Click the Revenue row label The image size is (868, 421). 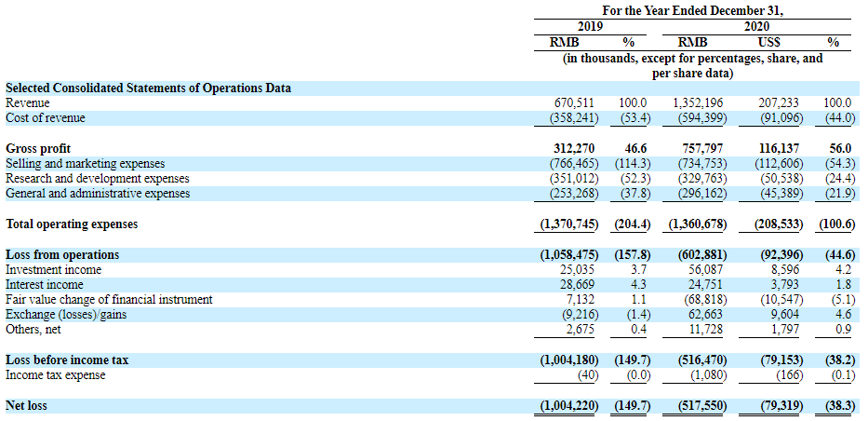click(29, 103)
